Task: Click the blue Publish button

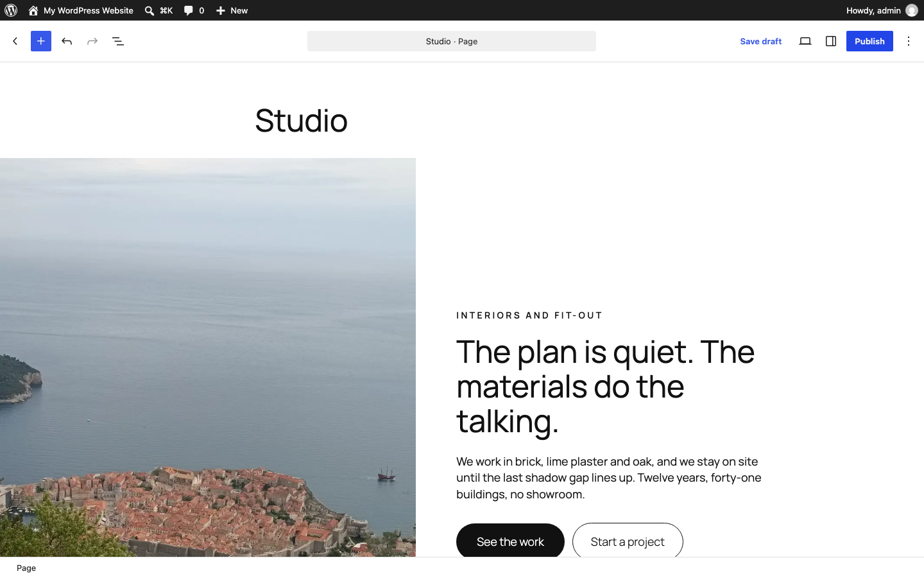Action: tap(869, 41)
